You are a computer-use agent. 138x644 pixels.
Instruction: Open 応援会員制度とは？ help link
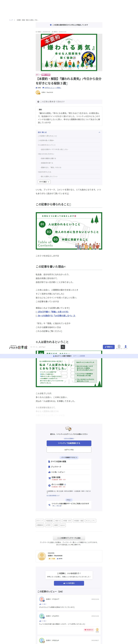53,495
